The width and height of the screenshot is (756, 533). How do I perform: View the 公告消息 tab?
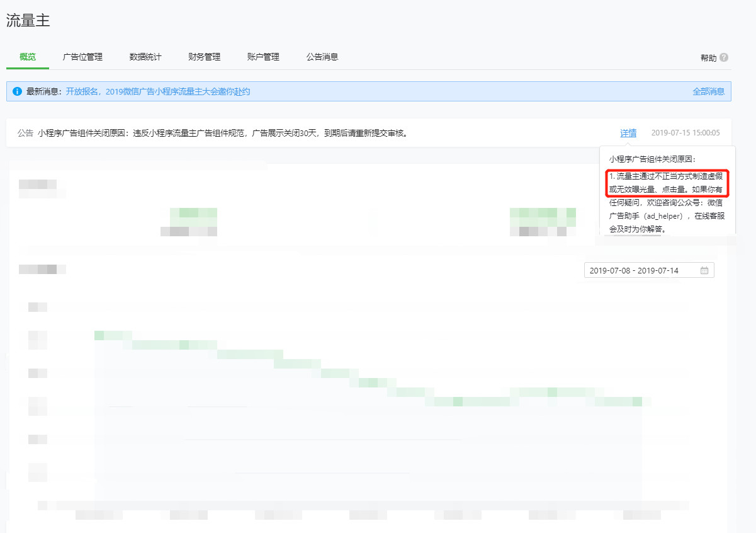(x=322, y=57)
